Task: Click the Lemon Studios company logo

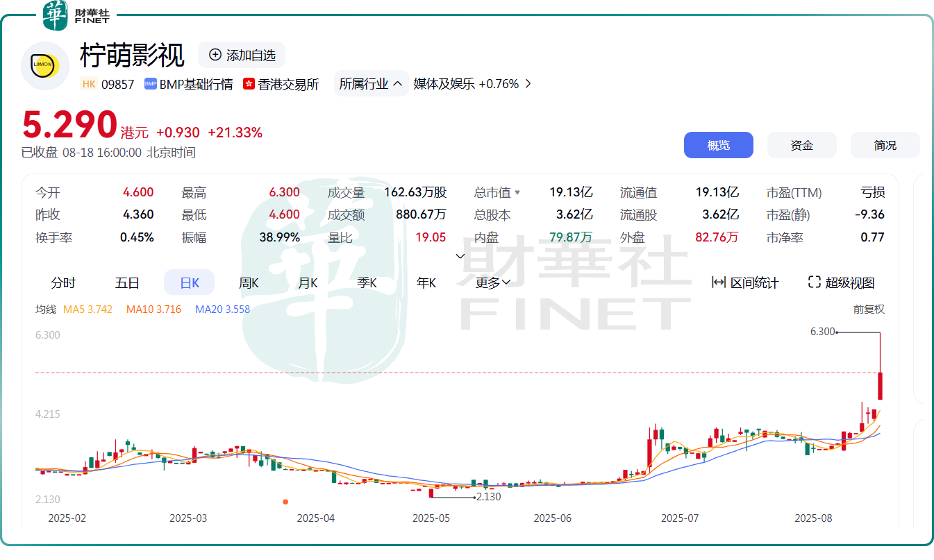Action: (x=45, y=66)
